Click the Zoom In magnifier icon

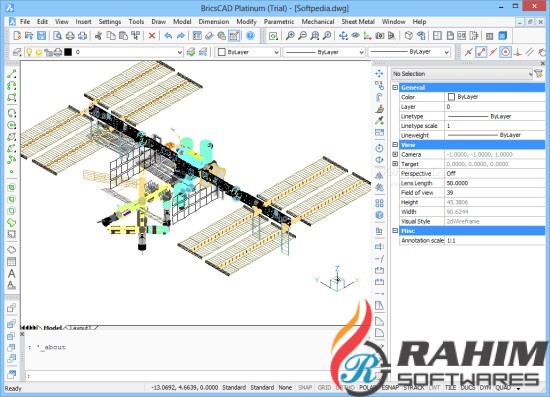click(290, 35)
